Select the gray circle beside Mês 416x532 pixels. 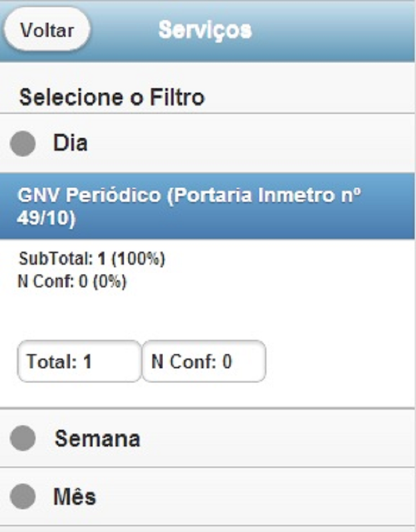(x=23, y=497)
